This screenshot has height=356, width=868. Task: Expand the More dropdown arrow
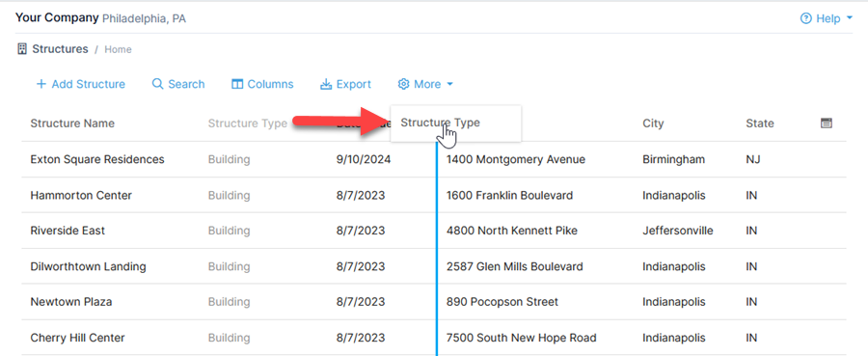(x=449, y=84)
